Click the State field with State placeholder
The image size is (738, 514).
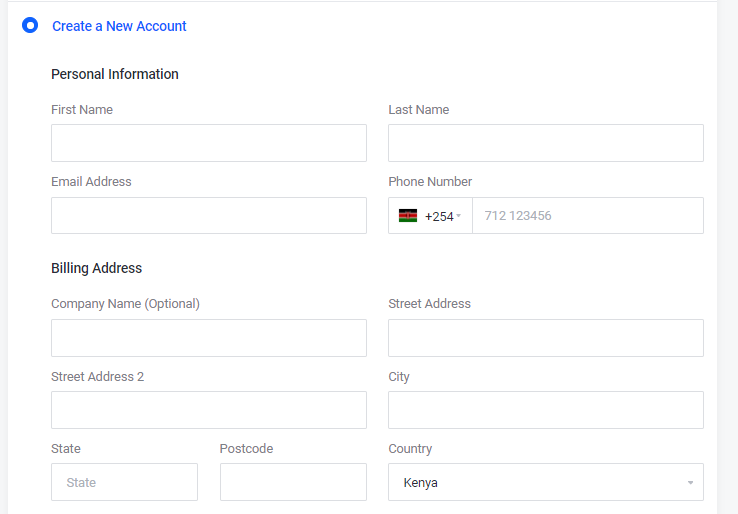(124, 482)
